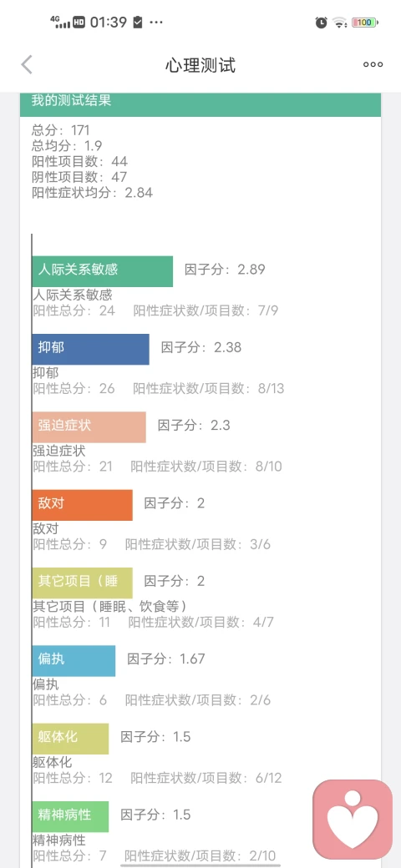Tap the alarm clock status icon
401x868 pixels.
point(322,23)
